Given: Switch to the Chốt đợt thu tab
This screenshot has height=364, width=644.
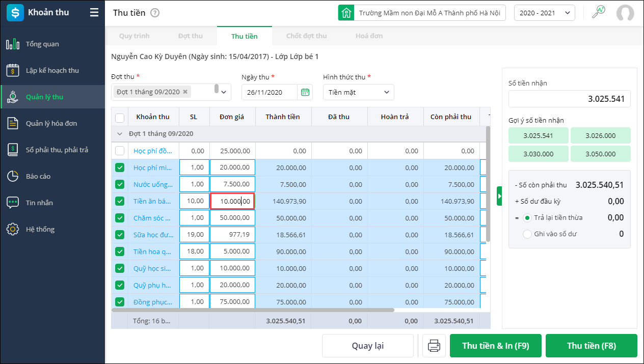Looking at the screenshot, I should click(307, 36).
